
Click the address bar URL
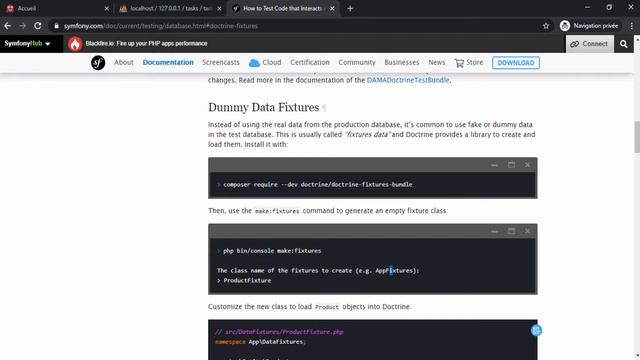[161, 26]
